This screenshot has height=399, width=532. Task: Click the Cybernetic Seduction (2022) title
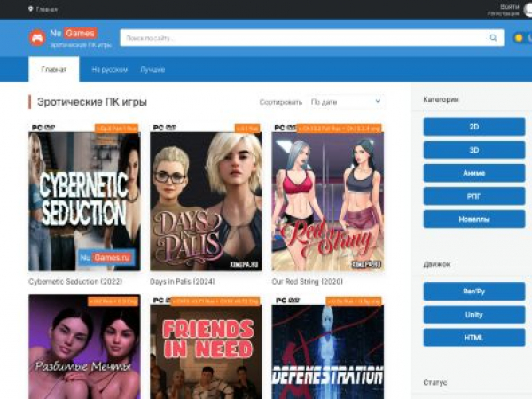75,281
